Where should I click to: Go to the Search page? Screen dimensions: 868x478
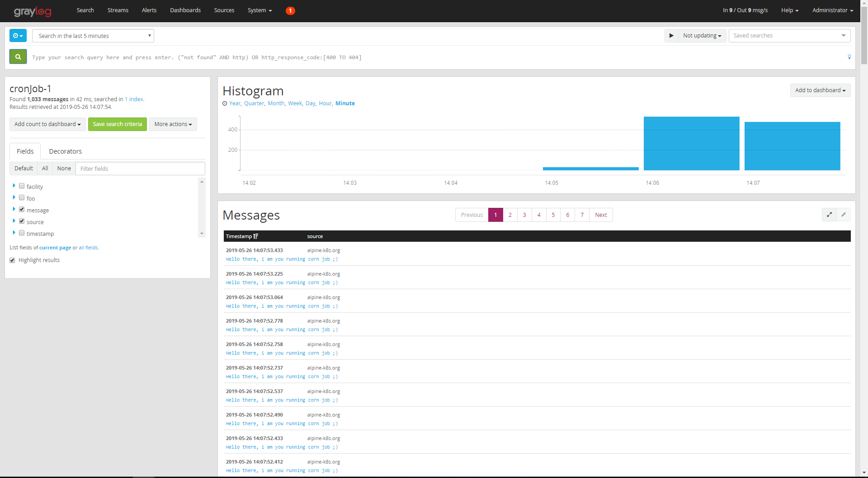tap(85, 10)
